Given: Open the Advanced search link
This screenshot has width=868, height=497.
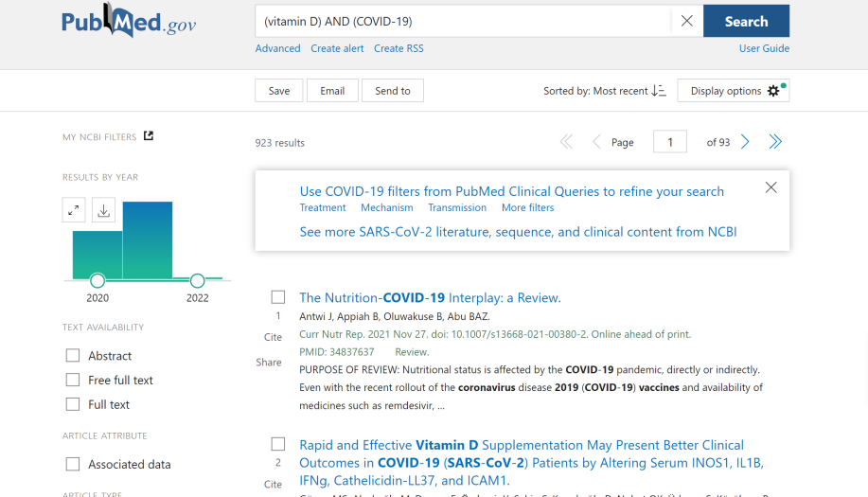Looking at the screenshot, I should point(277,48).
